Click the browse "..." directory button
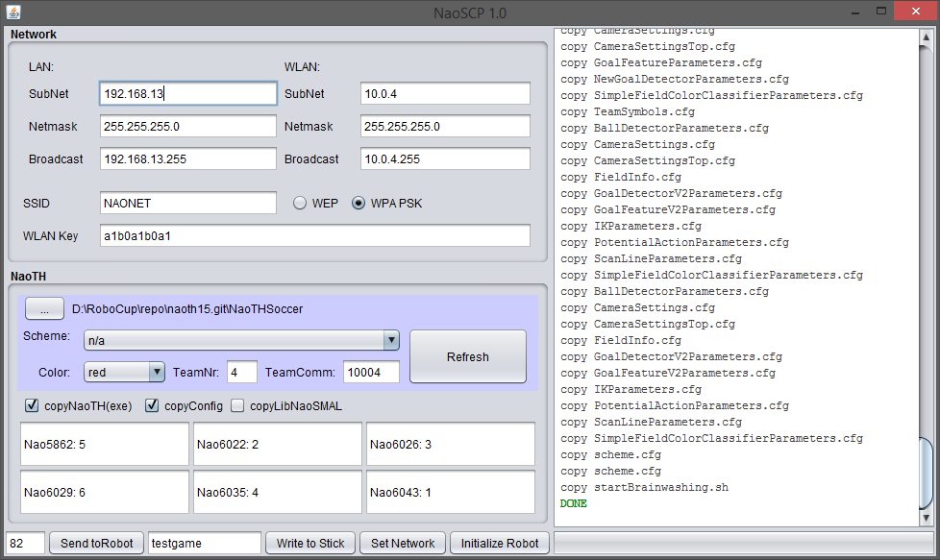Image resolution: width=940 pixels, height=560 pixels. point(44,308)
